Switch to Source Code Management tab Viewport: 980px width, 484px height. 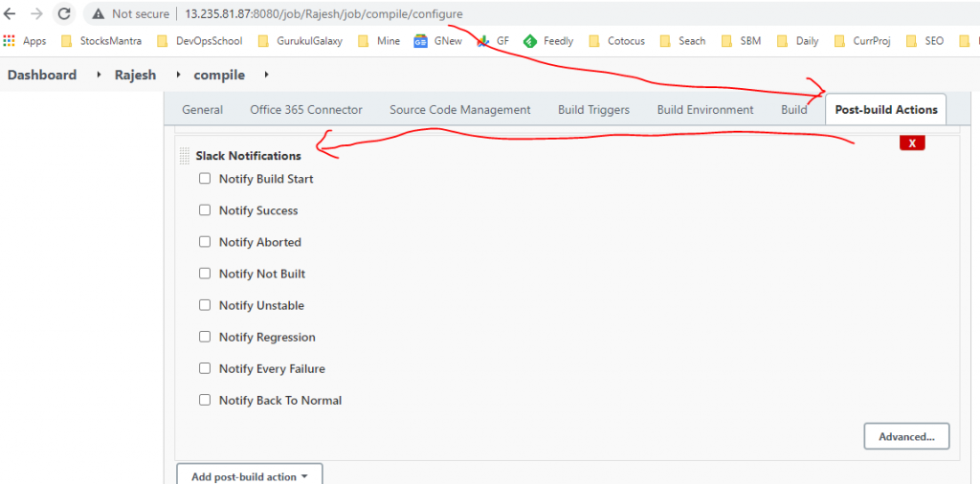coord(459,110)
